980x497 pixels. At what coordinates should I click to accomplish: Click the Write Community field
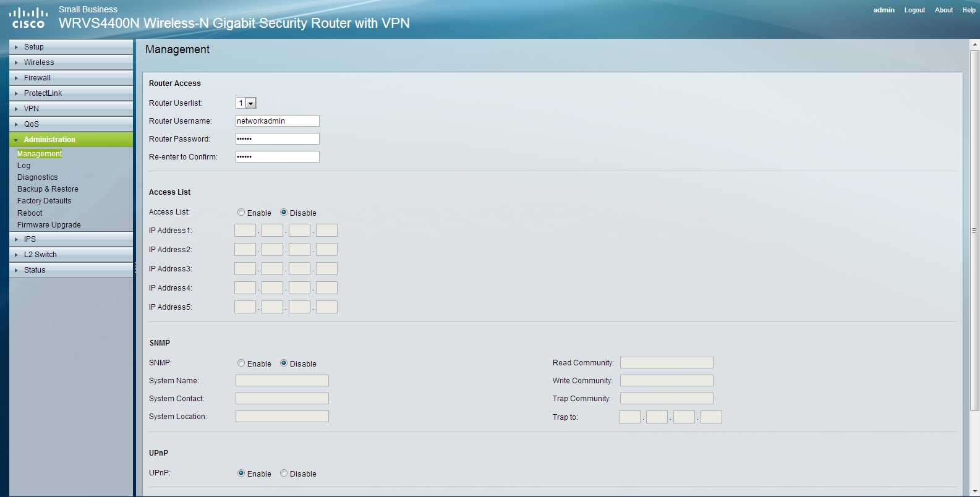click(x=667, y=381)
